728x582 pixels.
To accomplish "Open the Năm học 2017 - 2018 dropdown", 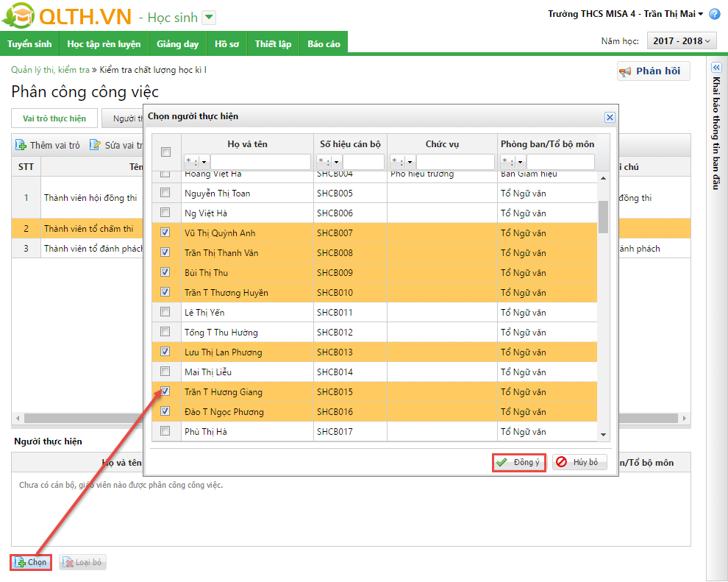I will coord(682,41).
